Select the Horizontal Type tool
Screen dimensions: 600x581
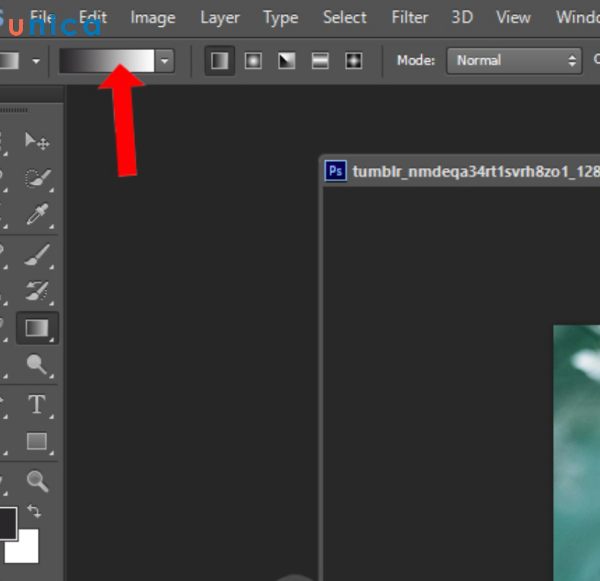pyautogui.click(x=37, y=405)
